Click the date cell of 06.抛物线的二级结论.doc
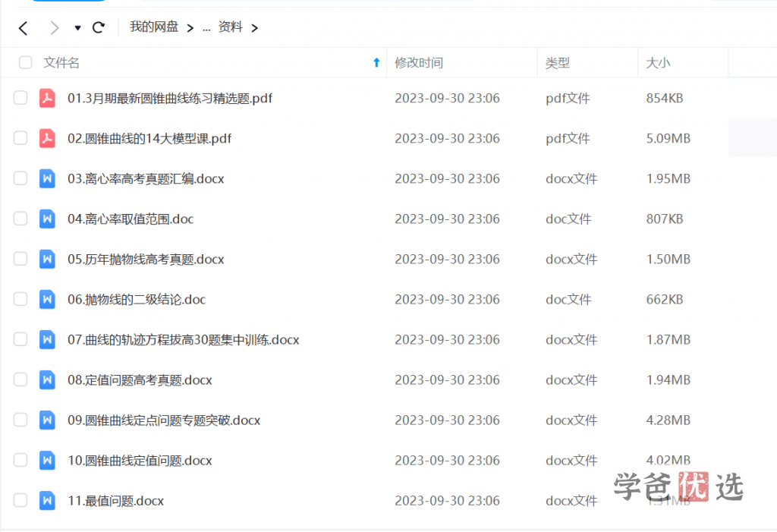 (x=447, y=300)
